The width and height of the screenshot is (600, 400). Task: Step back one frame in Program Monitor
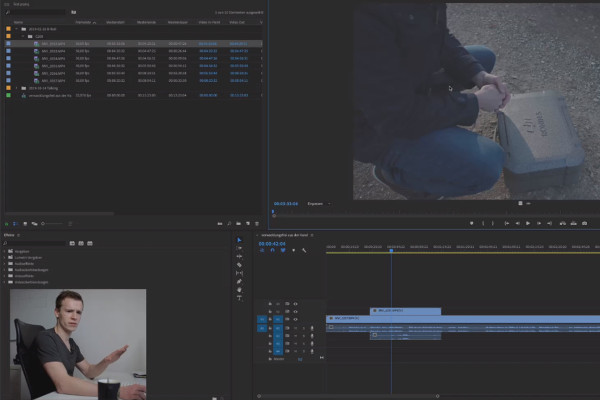[517, 223]
